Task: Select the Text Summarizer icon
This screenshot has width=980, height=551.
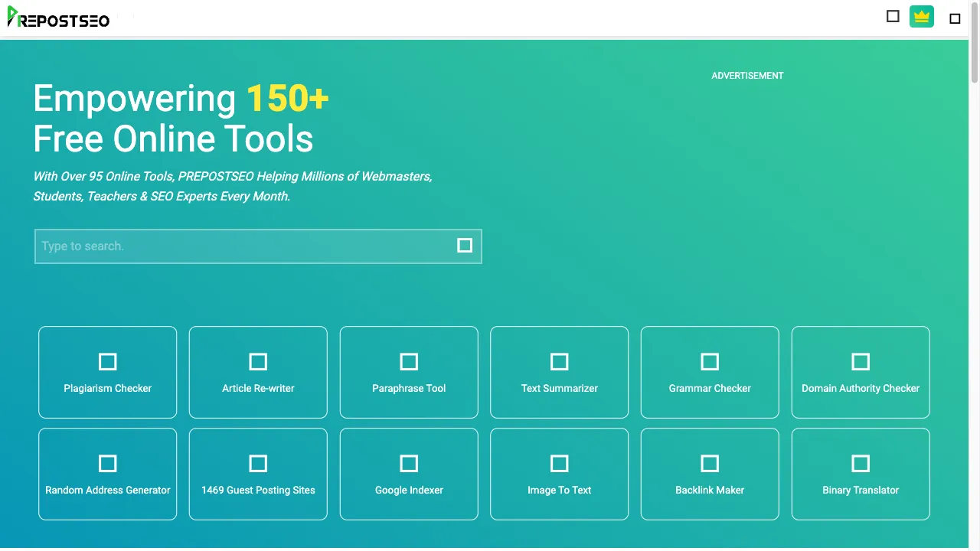Action: [x=560, y=361]
